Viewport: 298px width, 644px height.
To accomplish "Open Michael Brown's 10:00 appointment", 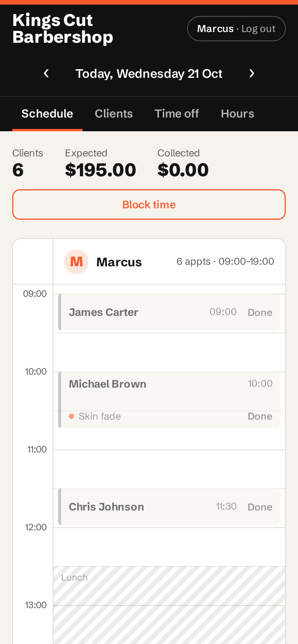I will coord(169,400).
